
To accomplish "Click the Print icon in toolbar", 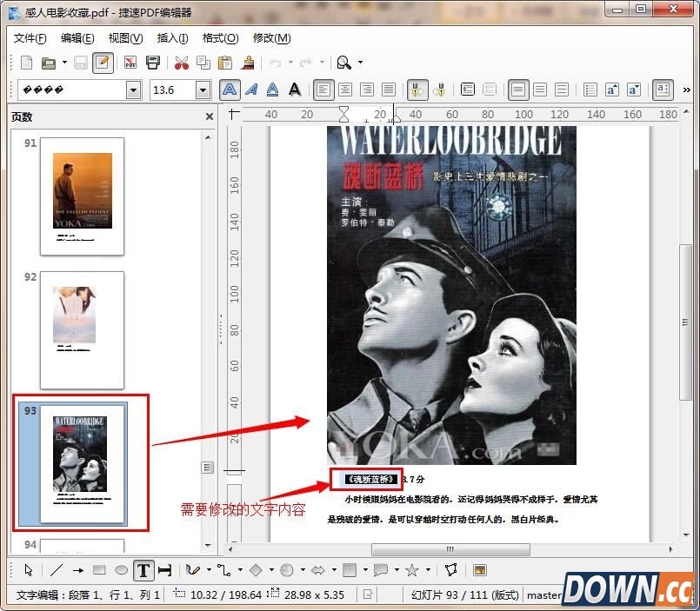I will point(153,63).
